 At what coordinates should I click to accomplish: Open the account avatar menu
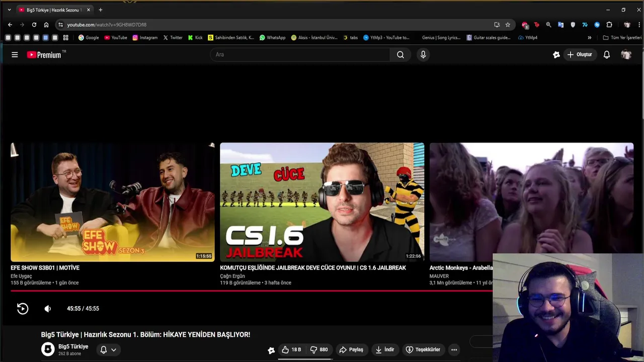626,54
